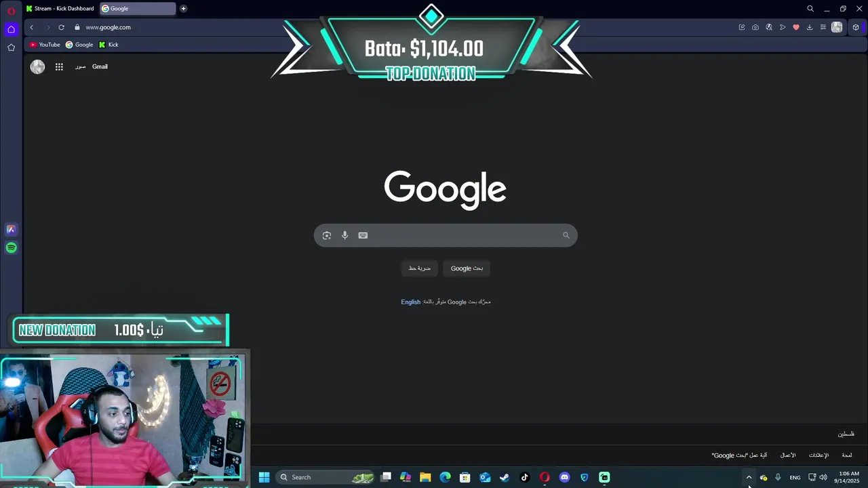Open bookmarks star in Opera sidebar
868x488 pixels.
coord(11,47)
